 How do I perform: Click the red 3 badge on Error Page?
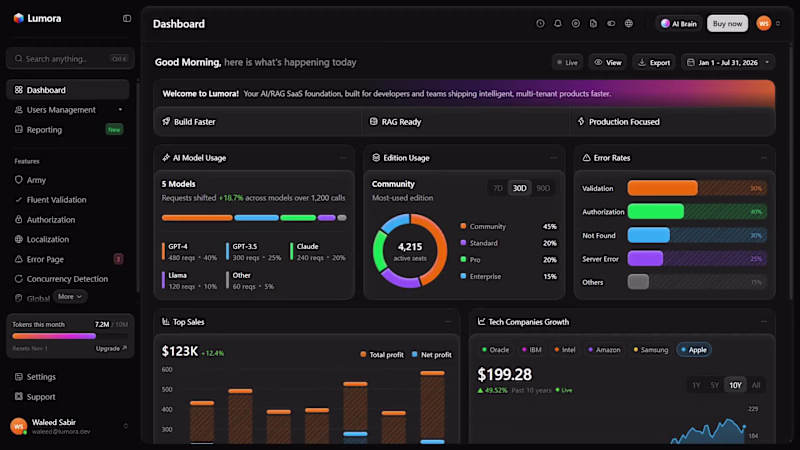(x=118, y=259)
